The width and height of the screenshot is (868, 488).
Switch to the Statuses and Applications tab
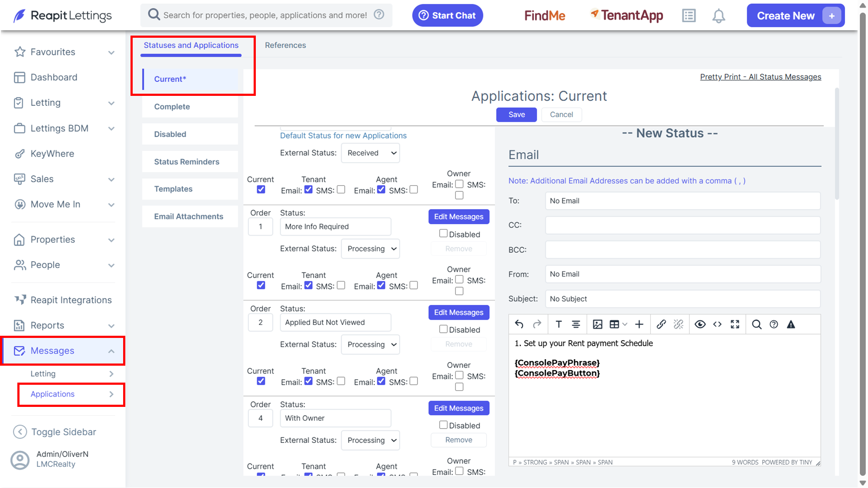point(191,45)
